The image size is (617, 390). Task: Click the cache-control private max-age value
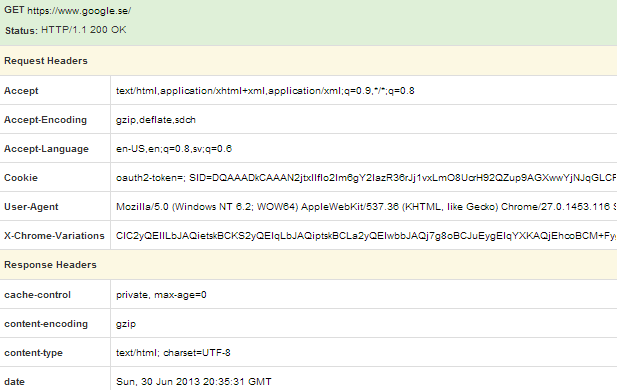click(x=161, y=295)
